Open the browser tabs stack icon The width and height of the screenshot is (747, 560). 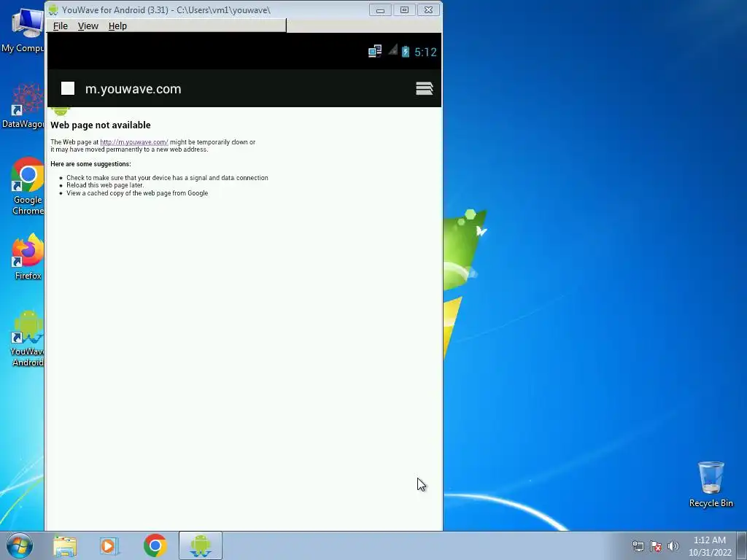[424, 88]
